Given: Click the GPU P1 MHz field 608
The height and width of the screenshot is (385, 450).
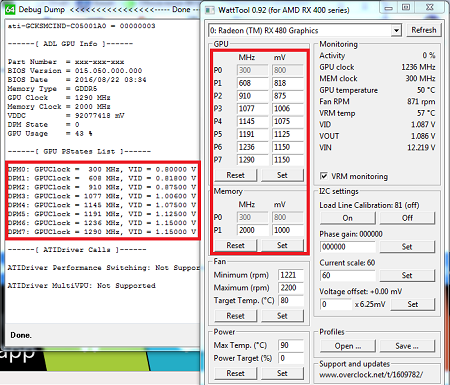Looking at the screenshot, I should [x=253, y=83].
